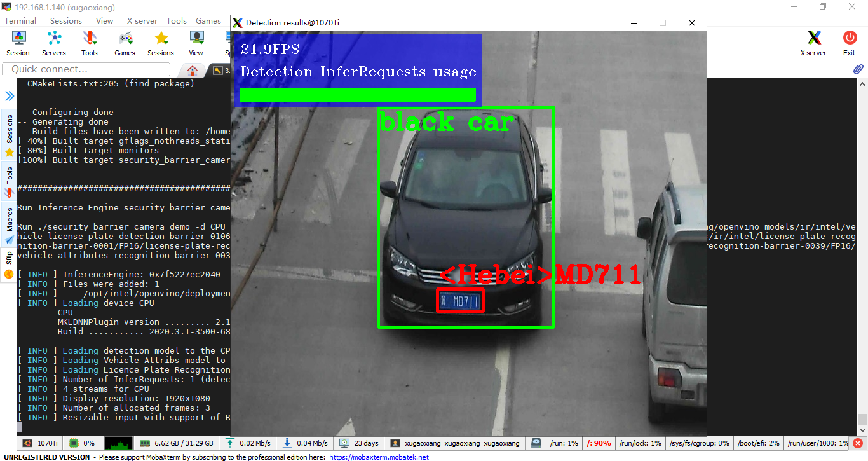
Task: Open the Macros sidebar tab
Action: click(x=9, y=226)
